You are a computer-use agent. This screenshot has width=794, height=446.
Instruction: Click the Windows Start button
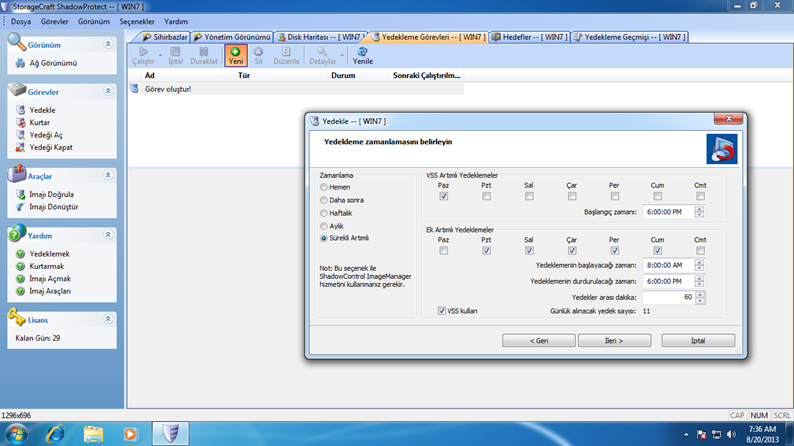16,434
